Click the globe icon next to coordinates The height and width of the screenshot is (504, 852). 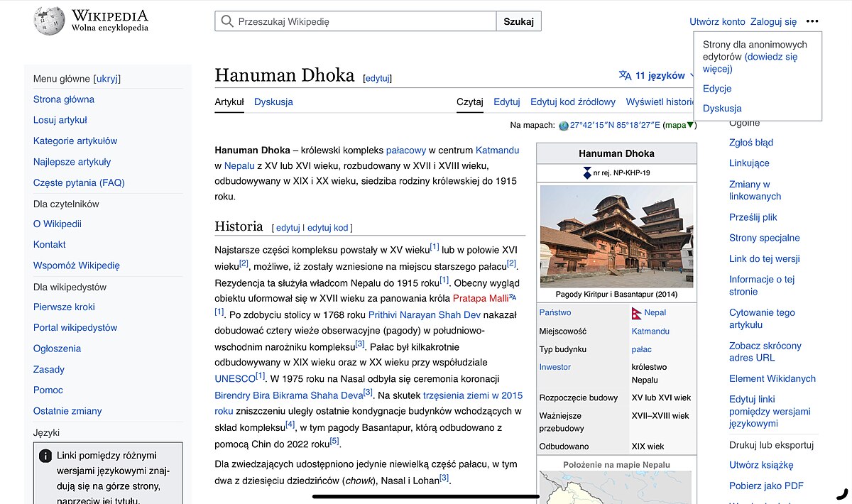[564, 126]
